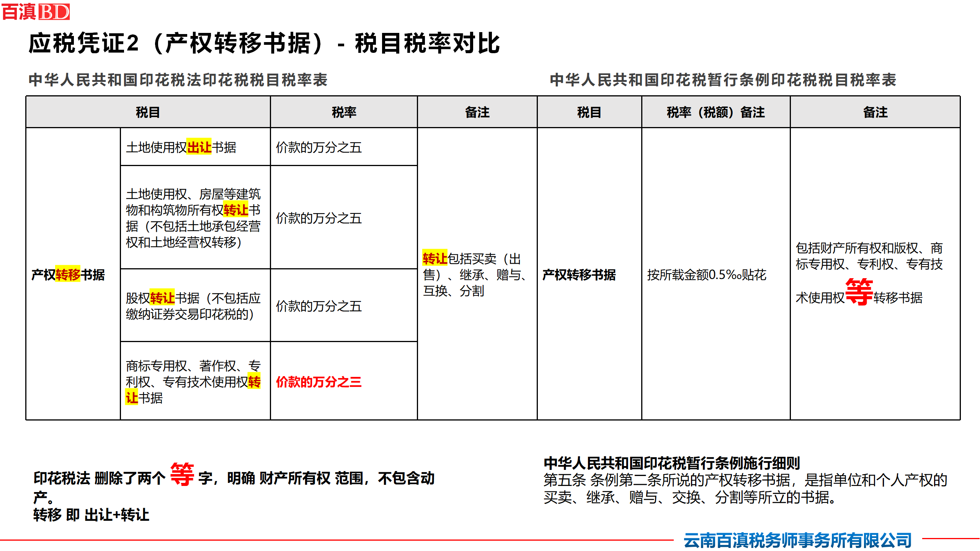Click the heading 中华人民共和国印花税法印花税税目税率表
The height and width of the screenshot is (551, 980).
178,80
